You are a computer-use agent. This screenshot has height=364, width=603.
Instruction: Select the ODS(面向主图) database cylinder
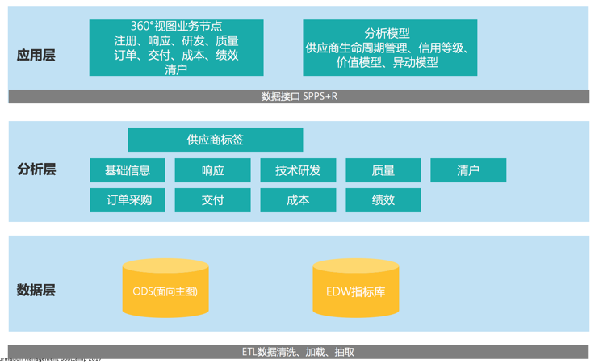tap(165, 290)
